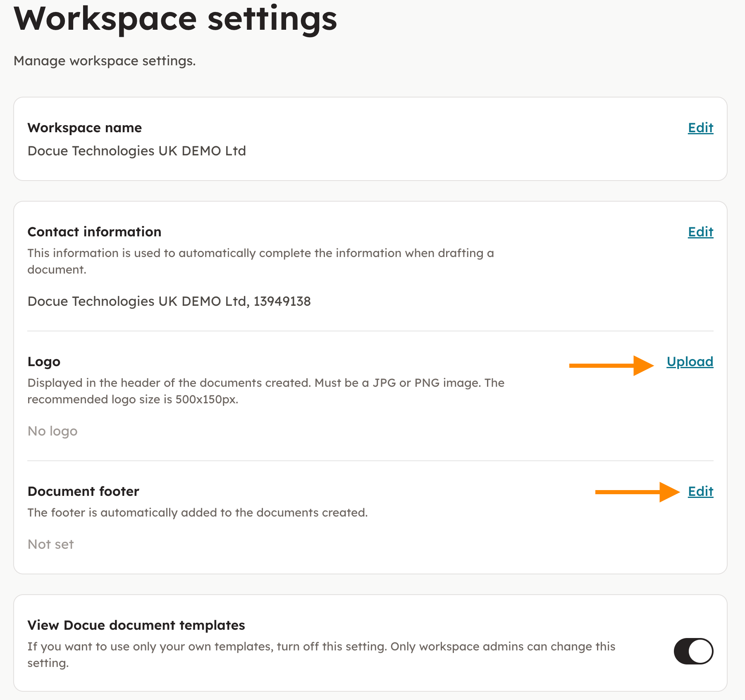Screen dimensions: 745x700
Task: Click the Contact information heading
Action: coord(94,232)
